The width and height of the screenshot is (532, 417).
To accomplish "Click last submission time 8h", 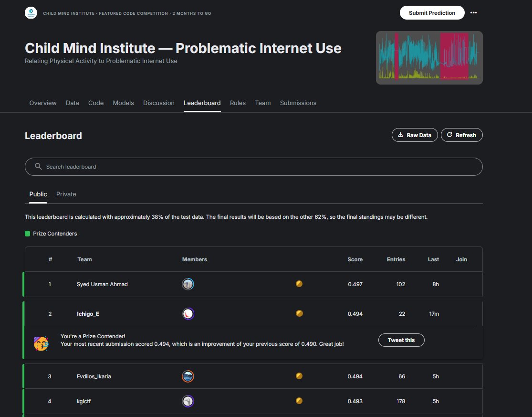I will tap(436, 284).
